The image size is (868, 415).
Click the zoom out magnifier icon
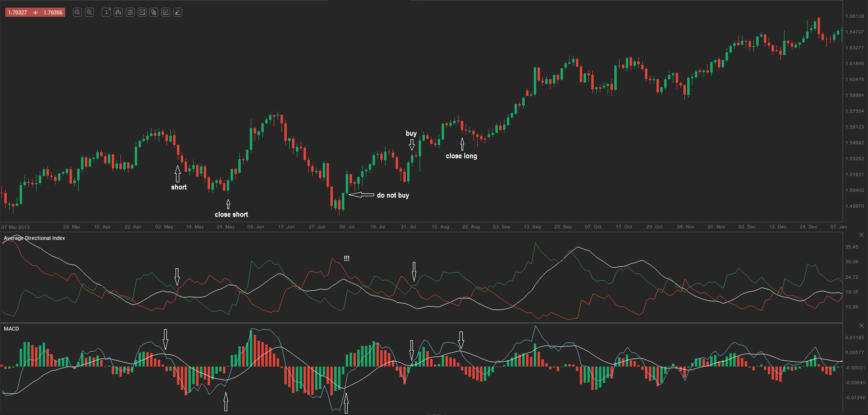[77, 12]
